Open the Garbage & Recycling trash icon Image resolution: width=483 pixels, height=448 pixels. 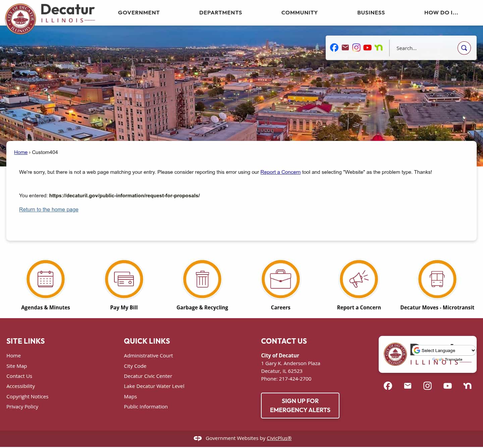coord(202,279)
